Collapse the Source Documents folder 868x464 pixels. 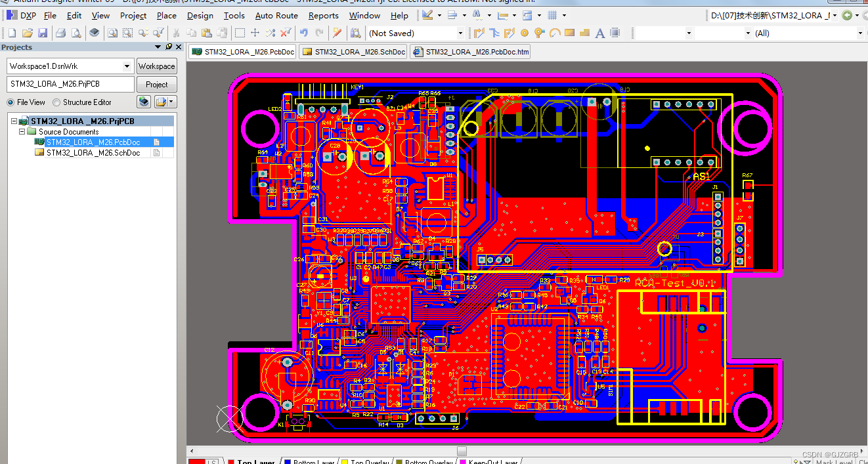pos(22,131)
